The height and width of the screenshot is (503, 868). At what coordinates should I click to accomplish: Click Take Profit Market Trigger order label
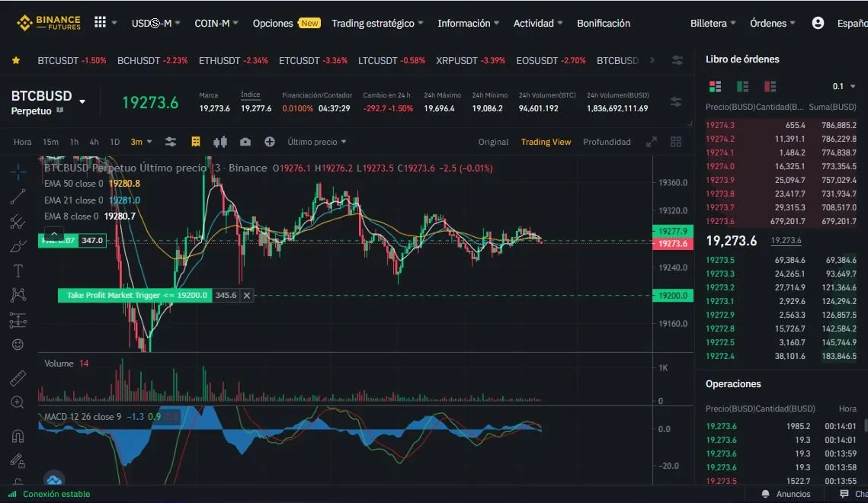click(135, 296)
